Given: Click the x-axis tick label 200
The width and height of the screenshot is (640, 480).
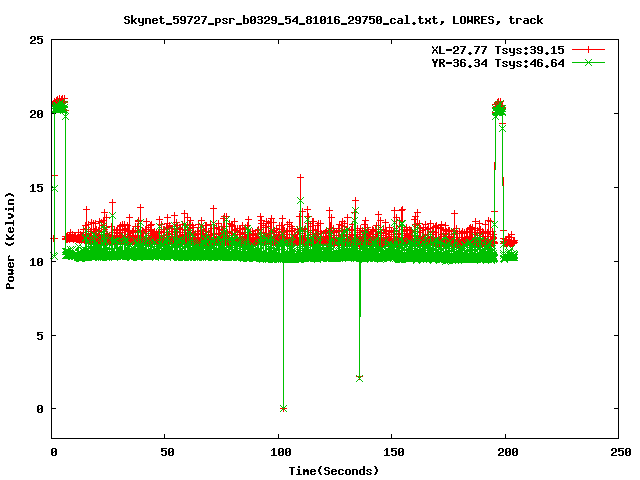Looking at the screenshot, I should coord(507,452).
